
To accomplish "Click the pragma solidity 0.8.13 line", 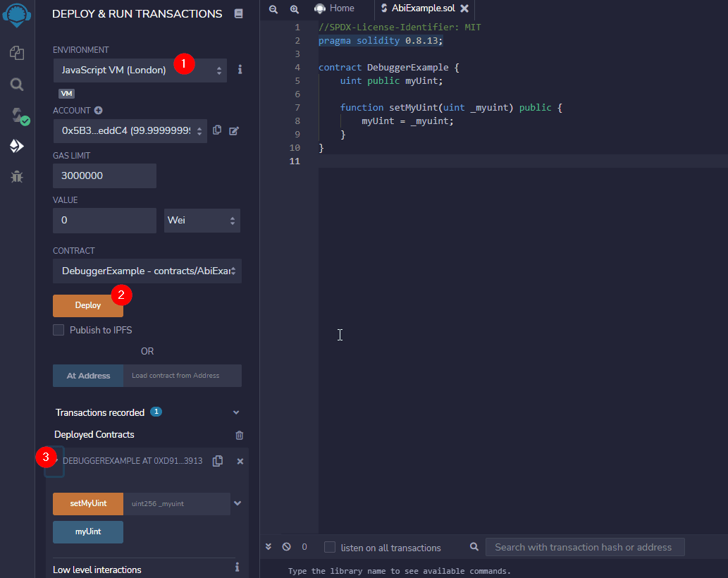I will click(381, 41).
